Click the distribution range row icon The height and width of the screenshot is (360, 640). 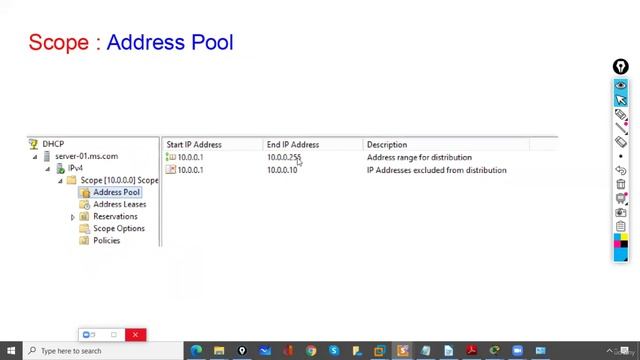click(x=171, y=157)
